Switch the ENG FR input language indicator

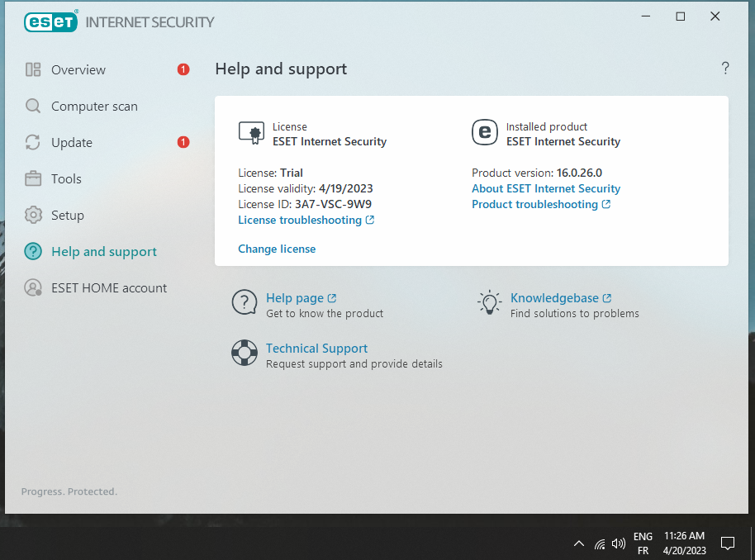pos(643,543)
